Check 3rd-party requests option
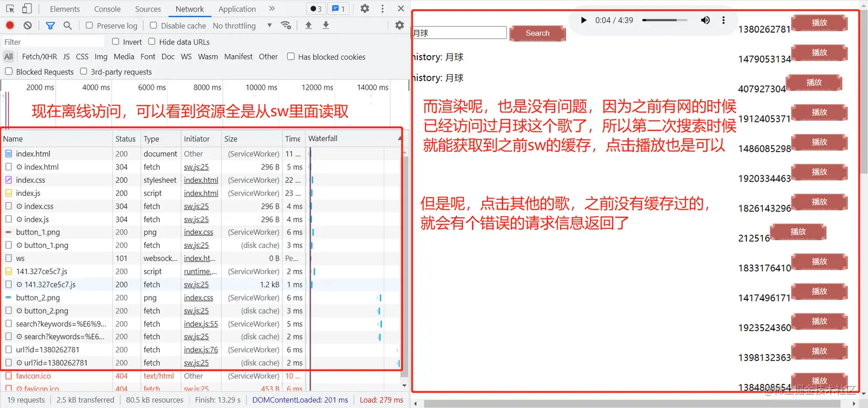The height and width of the screenshot is (408, 868). click(83, 71)
